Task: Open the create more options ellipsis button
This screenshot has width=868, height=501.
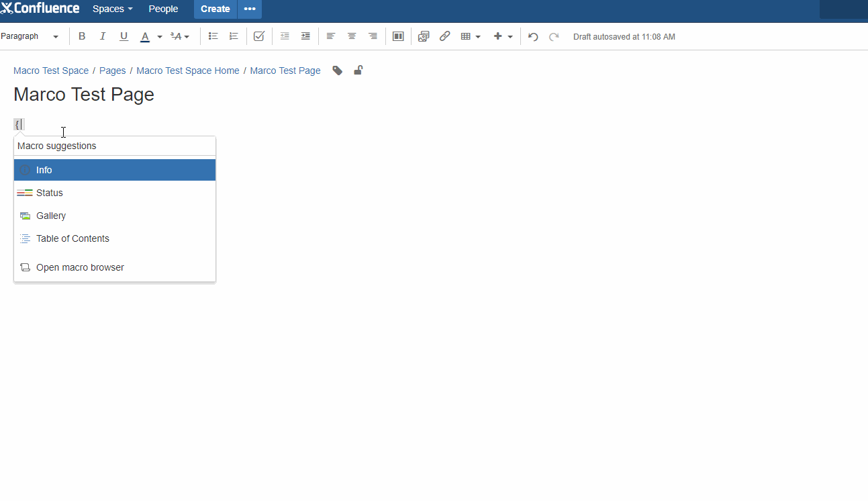Action: click(x=250, y=9)
